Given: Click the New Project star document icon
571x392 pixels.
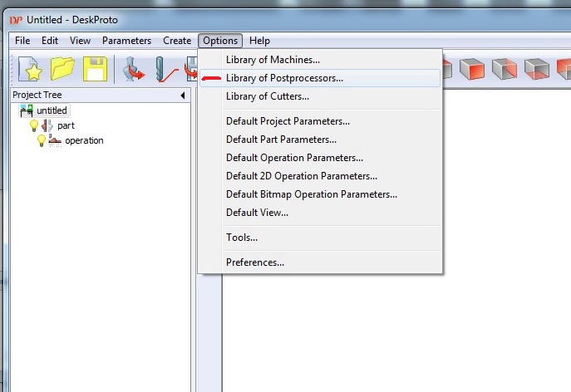Looking at the screenshot, I should [x=30, y=69].
